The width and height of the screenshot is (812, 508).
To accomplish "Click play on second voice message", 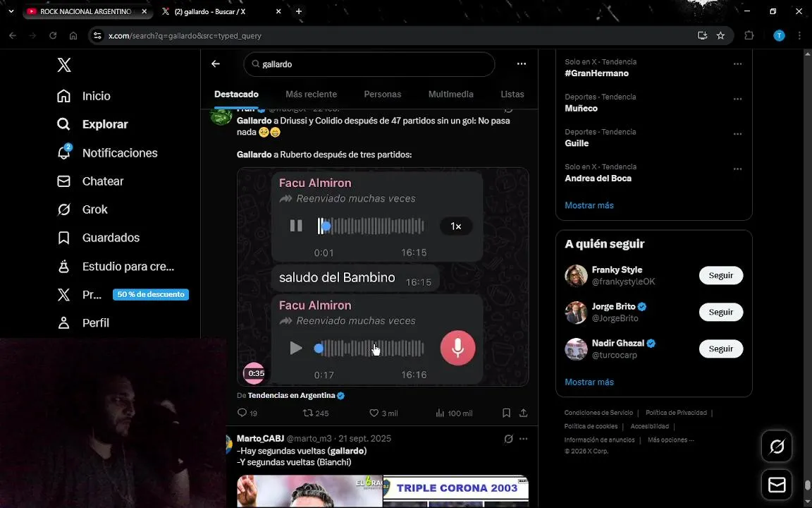I will pos(296,349).
